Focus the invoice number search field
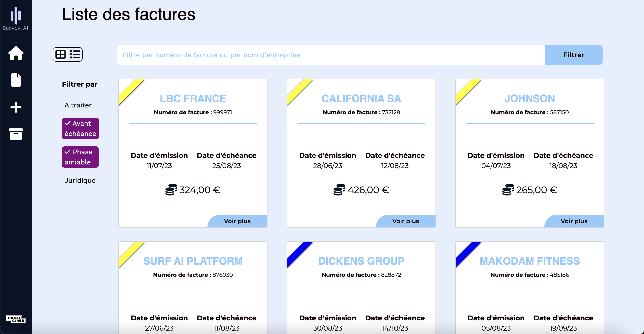This screenshot has height=334, width=644. tap(331, 55)
